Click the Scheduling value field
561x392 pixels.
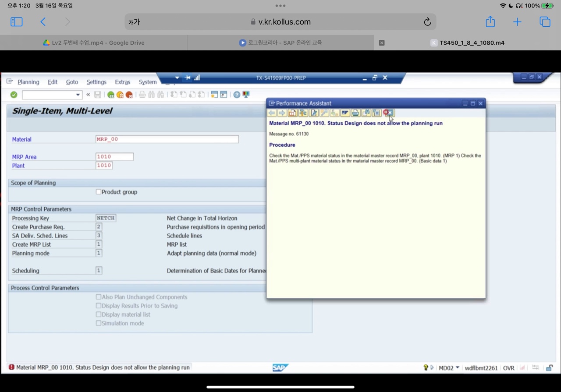point(99,271)
